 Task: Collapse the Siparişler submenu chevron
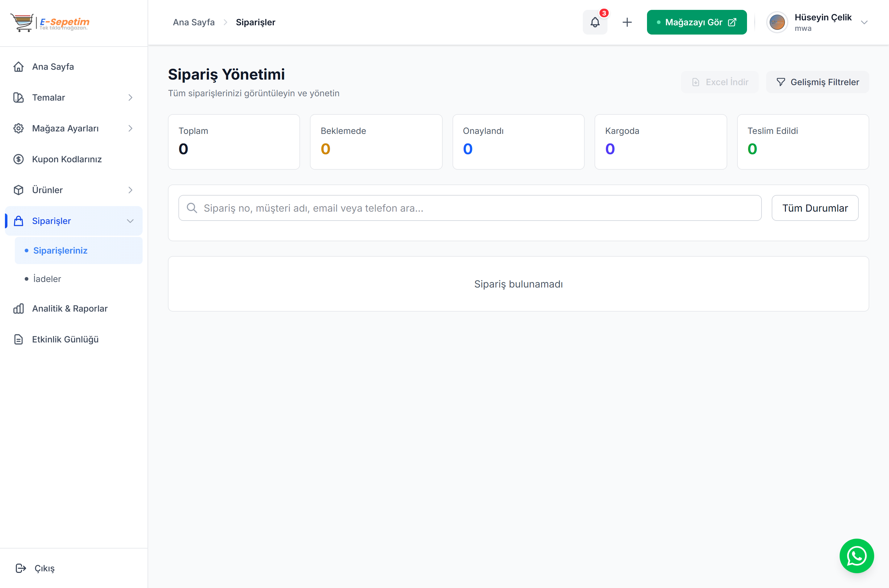click(130, 221)
